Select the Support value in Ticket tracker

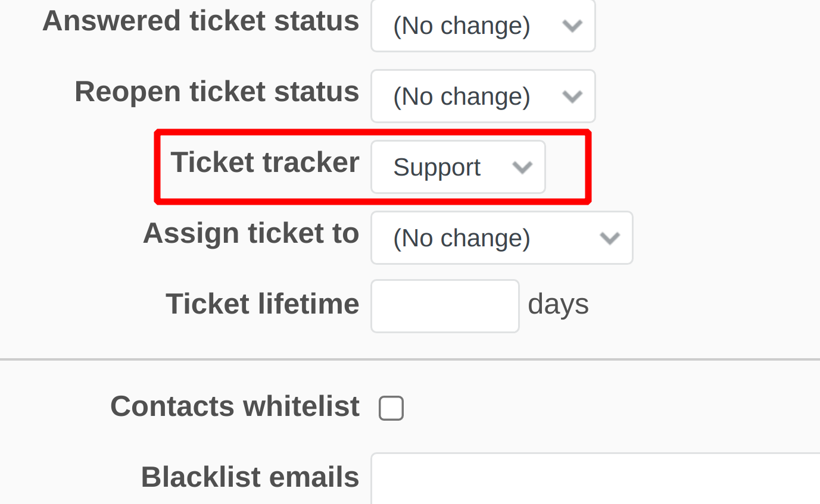click(x=436, y=167)
